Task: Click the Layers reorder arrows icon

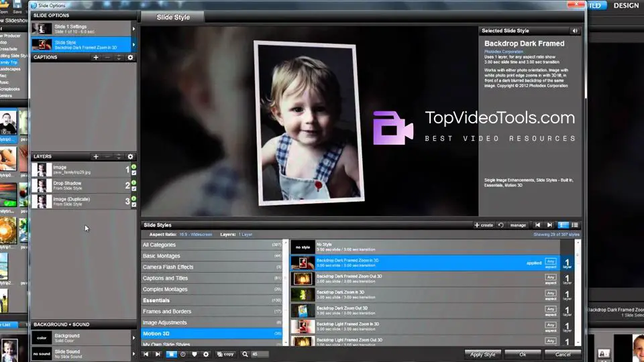Action: (119, 156)
